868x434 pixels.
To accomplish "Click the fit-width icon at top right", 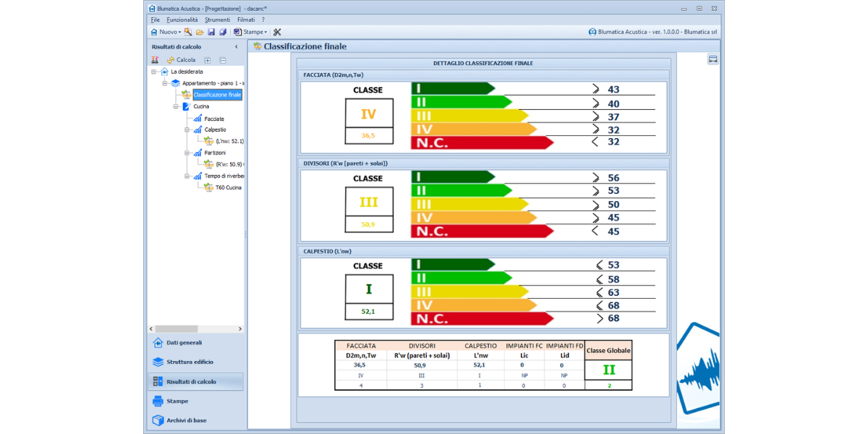I will coord(712,59).
